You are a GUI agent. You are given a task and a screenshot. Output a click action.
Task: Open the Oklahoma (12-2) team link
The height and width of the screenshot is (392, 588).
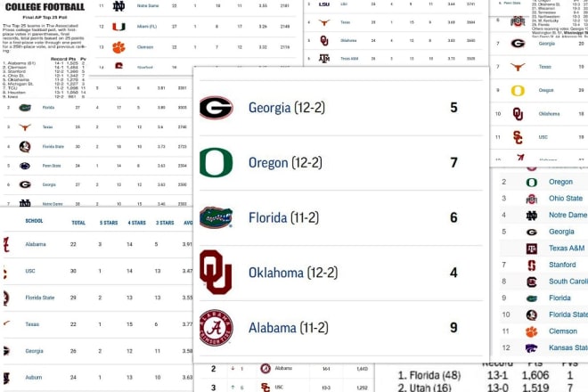click(293, 273)
